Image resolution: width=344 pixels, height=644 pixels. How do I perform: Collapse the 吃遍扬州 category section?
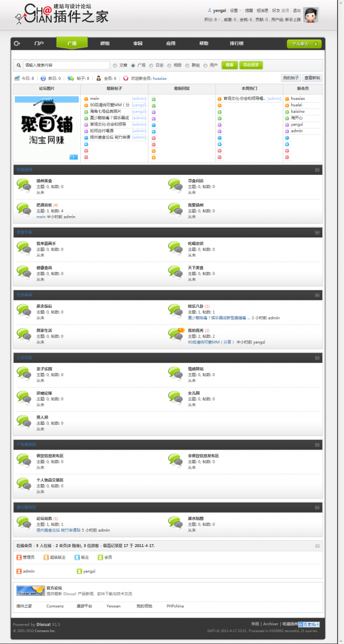[317, 170]
